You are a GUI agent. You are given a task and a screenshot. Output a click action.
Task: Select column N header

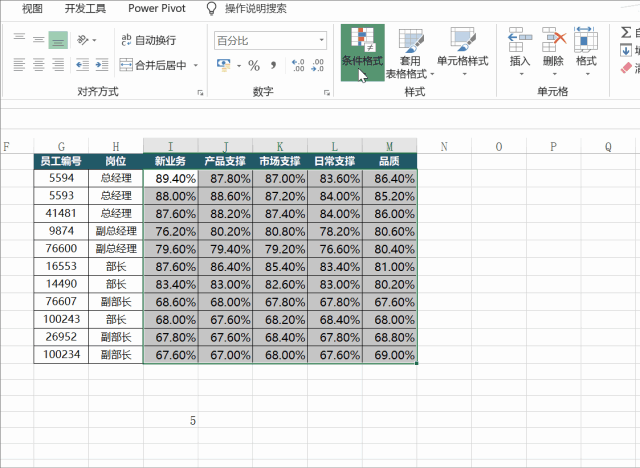click(444, 146)
